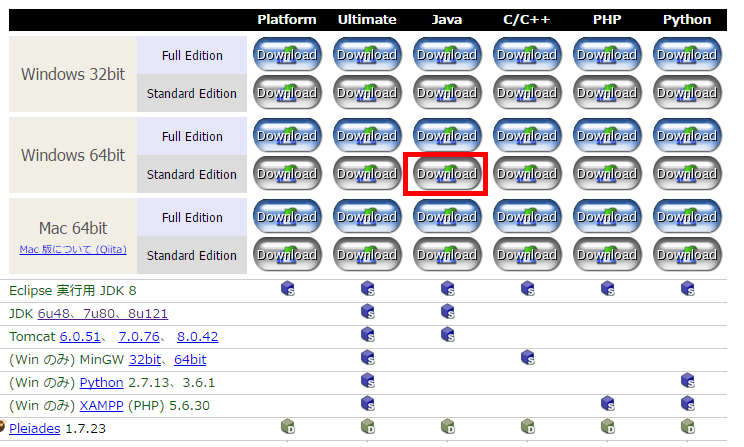The height and width of the screenshot is (447, 744).
Task: Click the Eclipse JDK 8 icon under PHP
Action: (x=607, y=290)
